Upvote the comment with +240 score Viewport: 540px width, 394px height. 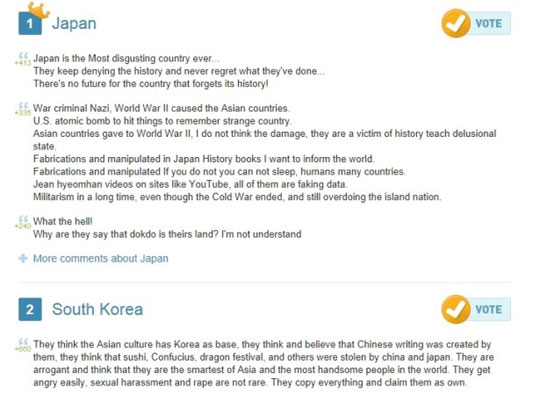[23, 226]
